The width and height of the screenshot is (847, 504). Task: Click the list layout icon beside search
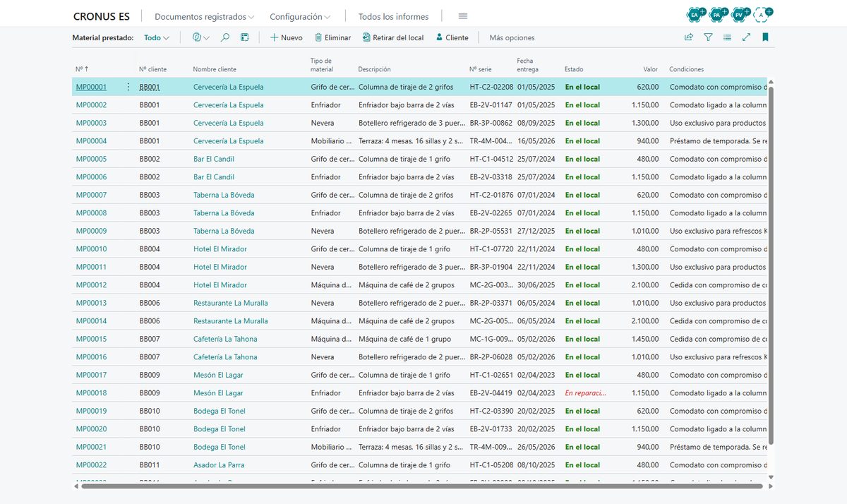(x=245, y=37)
